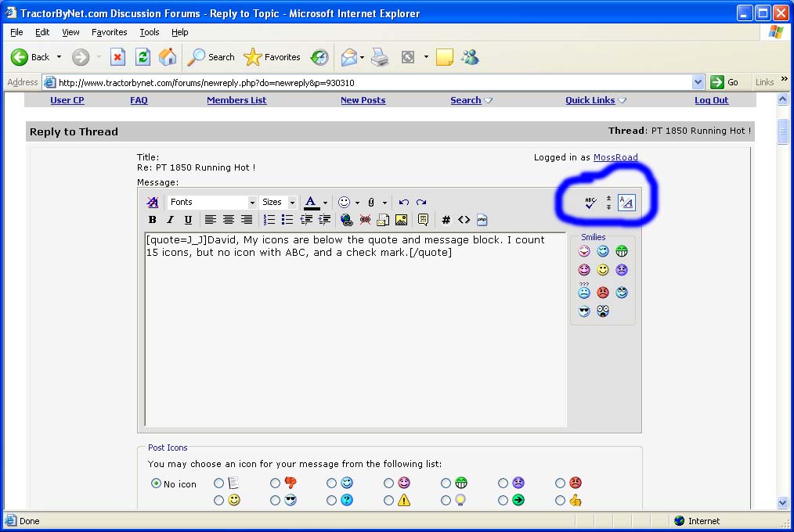Screen dimensions: 794x532
Task: Open the Tools menu
Action: click(x=149, y=32)
